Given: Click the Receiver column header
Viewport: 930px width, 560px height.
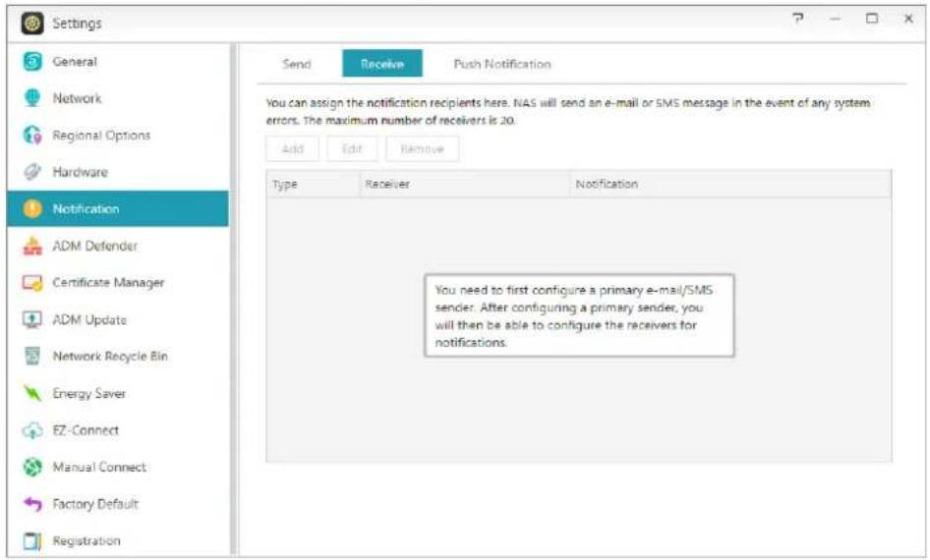Looking at the screenshot, I should click(464, 185).
